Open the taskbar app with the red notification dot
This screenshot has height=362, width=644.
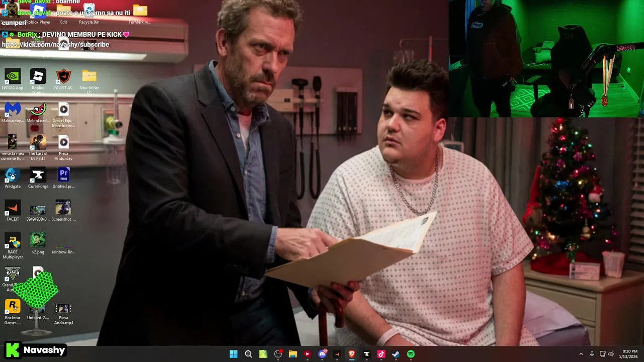(x=278, y=354)
